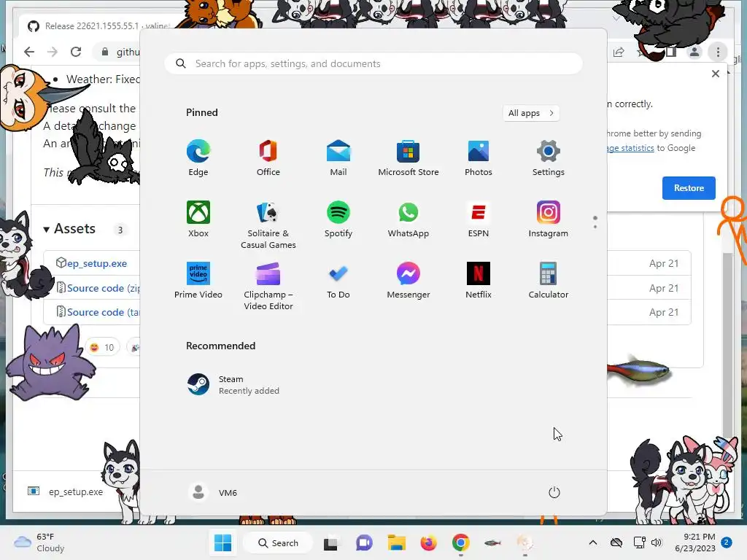This screenshot has width=747, height=560.
Task: Open the clock and date panel
Action: pos(694,542)
